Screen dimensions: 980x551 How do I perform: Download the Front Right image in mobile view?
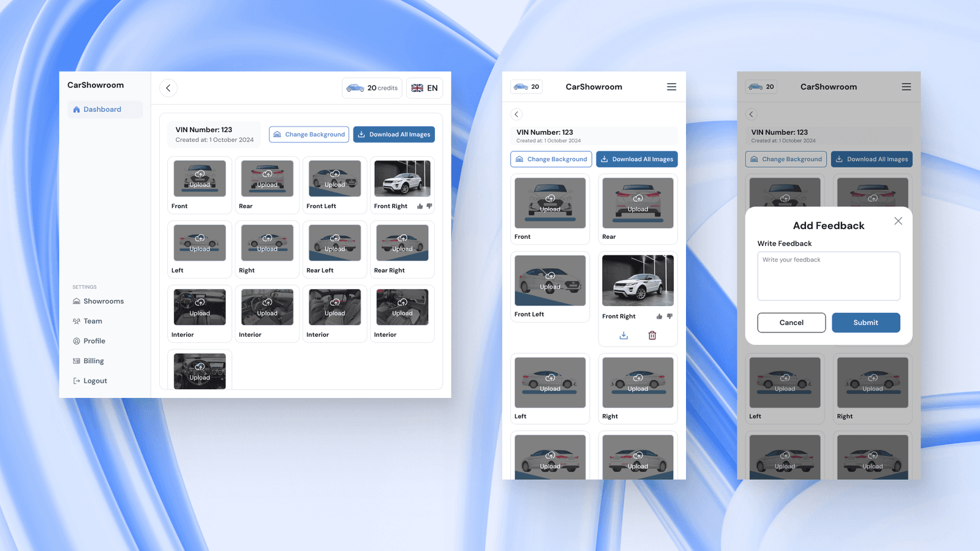point(624,335)
